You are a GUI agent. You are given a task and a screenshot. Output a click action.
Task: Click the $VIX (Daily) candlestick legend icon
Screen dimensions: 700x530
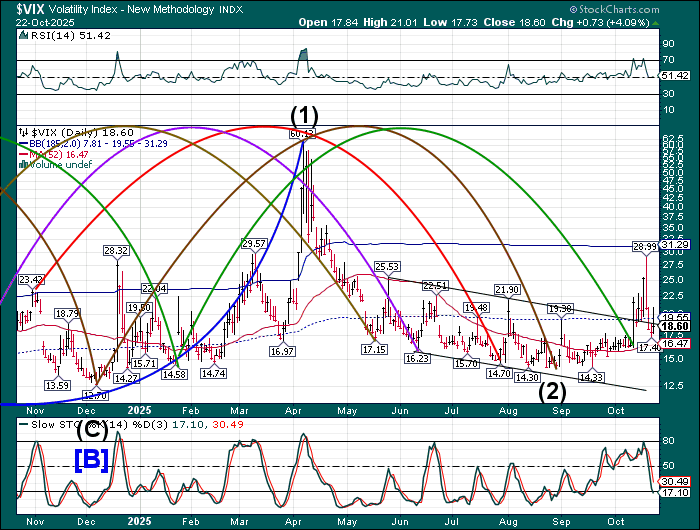tap(25, 132)
